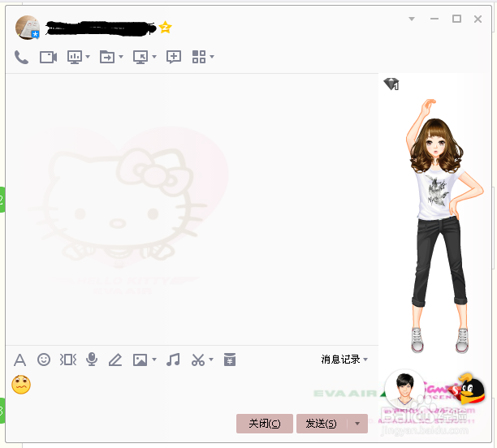Click the message input field
Viewport: 497px width, 448px height.
click(192, 392)
